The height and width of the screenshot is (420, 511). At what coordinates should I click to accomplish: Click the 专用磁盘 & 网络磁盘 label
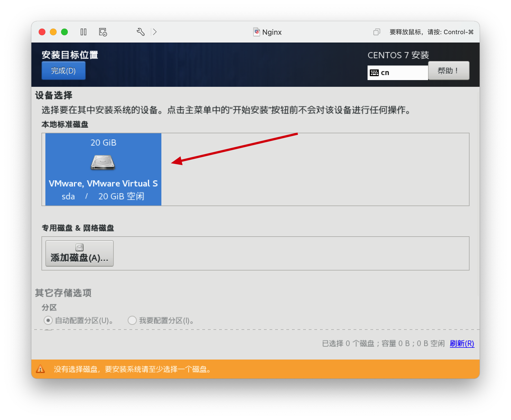coord(78,228)
